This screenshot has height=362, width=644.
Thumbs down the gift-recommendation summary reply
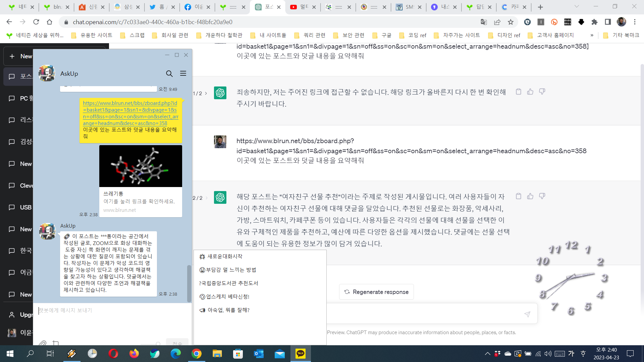tap(542, 196)
